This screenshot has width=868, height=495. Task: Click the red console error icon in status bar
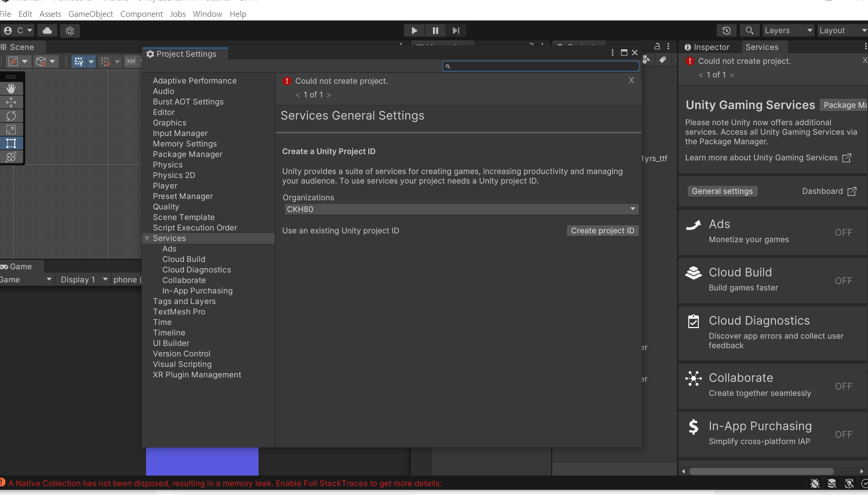(x=3, y=482)
